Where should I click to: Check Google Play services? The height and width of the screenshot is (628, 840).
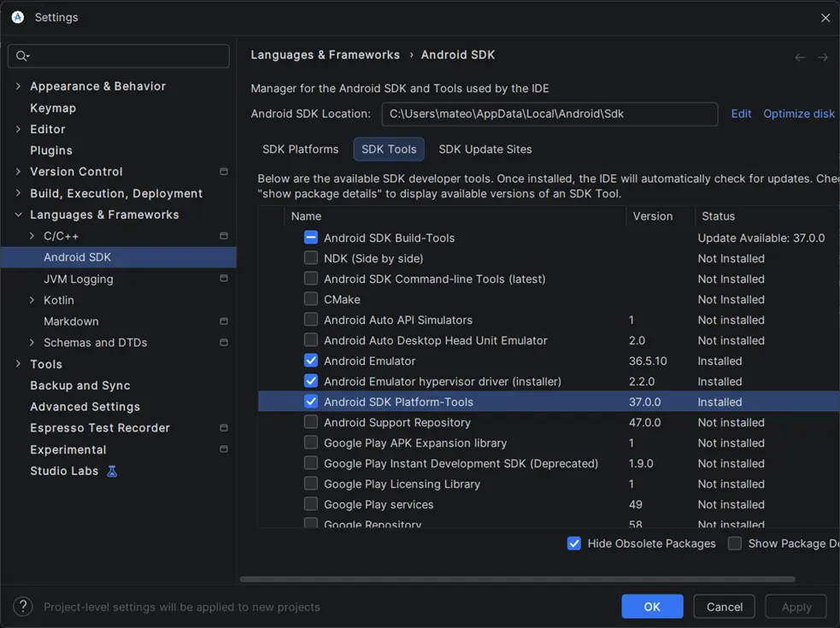click(311, 504)
